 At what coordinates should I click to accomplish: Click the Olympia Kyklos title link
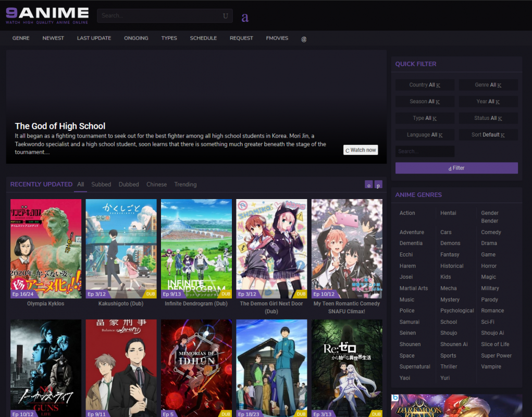click(46, 304)
